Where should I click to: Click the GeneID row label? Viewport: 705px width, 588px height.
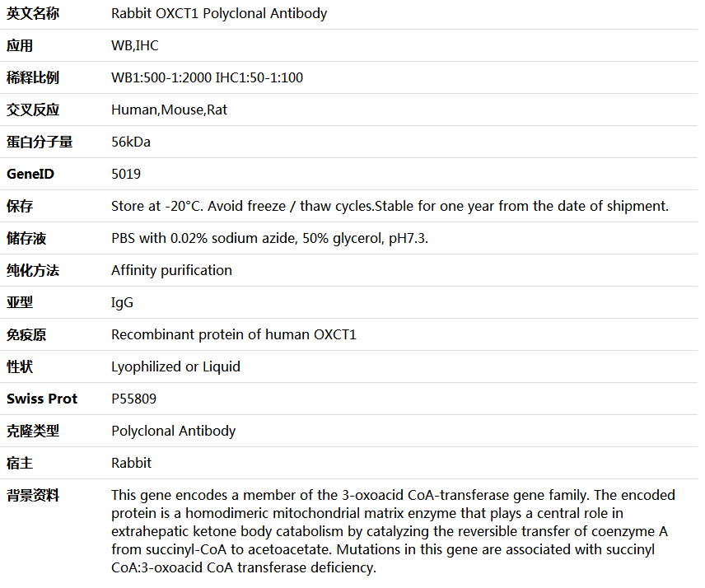click(x=30, y=175)
